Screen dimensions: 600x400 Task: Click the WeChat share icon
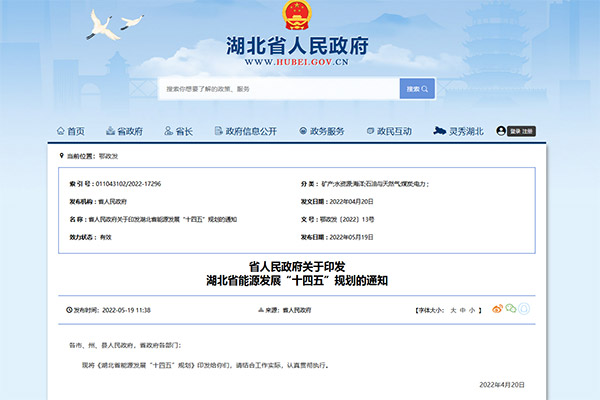pos(512,310)
